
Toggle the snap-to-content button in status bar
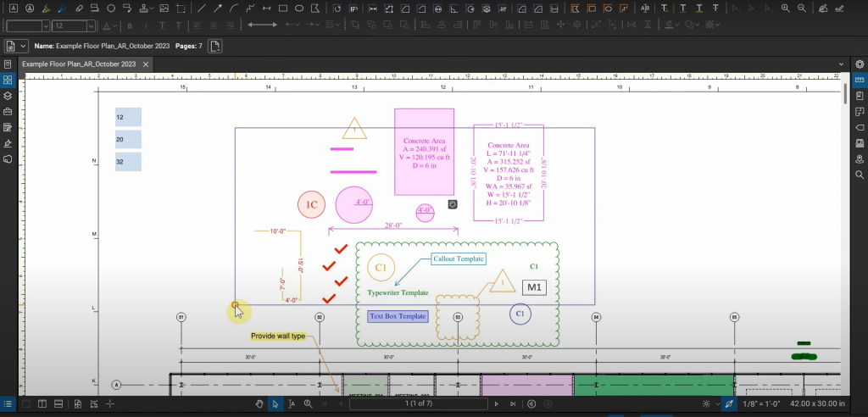click(728, 404)
